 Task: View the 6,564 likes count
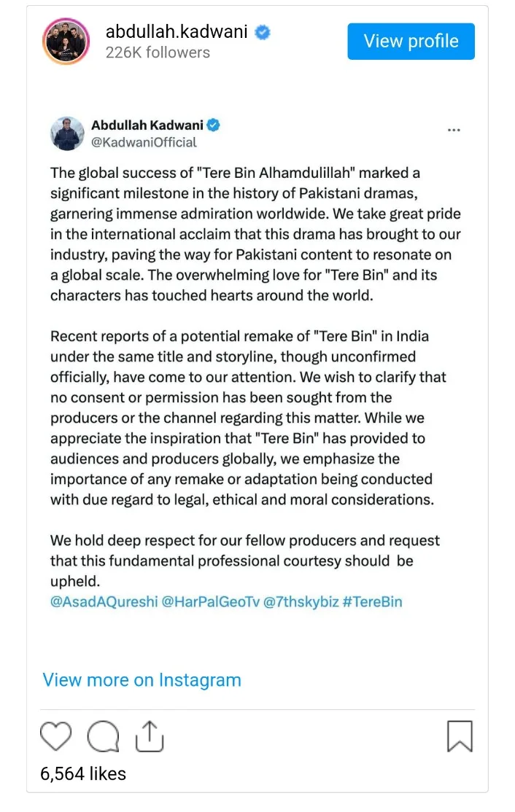83,773
